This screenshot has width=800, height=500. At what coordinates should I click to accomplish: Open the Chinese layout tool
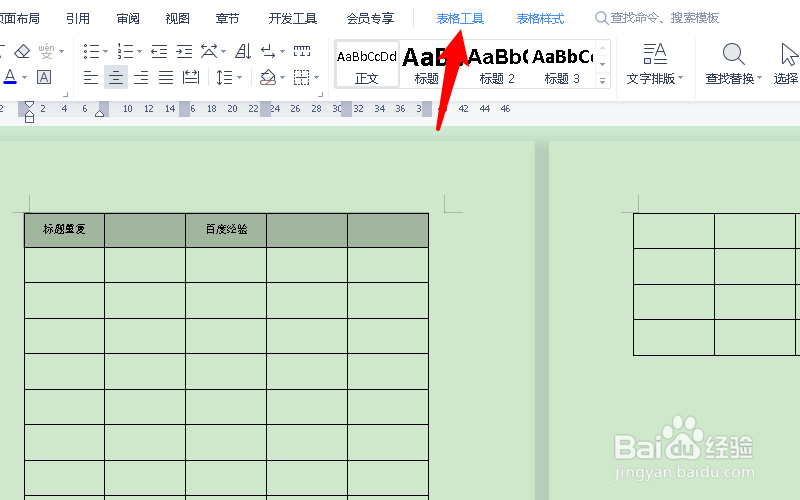(209, 51)
